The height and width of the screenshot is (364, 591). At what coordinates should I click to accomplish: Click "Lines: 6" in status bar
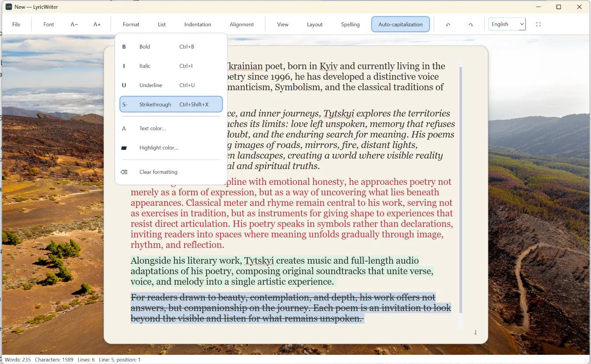coord(86,360)
